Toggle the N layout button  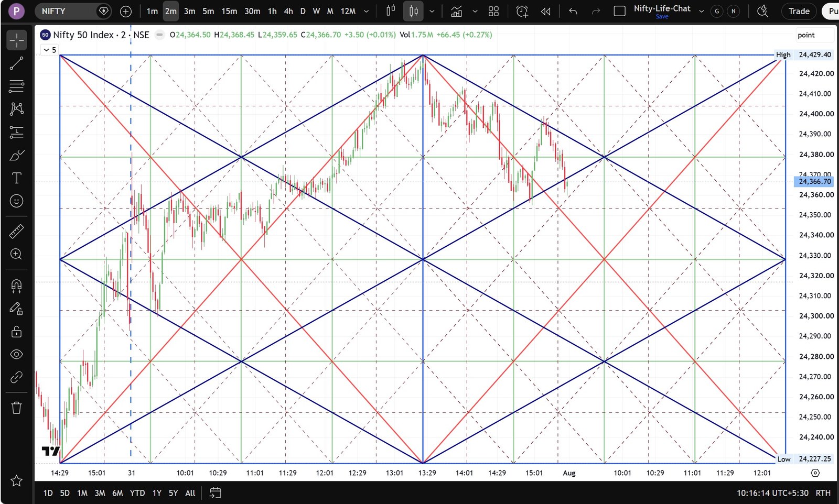[734, 11]
